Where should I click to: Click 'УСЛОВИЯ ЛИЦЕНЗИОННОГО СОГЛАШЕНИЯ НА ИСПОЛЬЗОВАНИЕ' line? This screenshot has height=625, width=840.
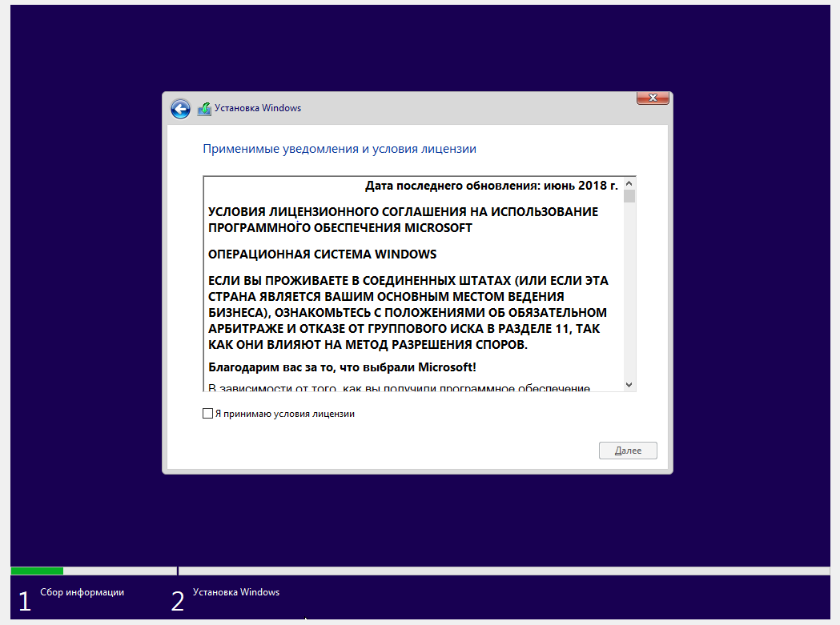point(403,212)
